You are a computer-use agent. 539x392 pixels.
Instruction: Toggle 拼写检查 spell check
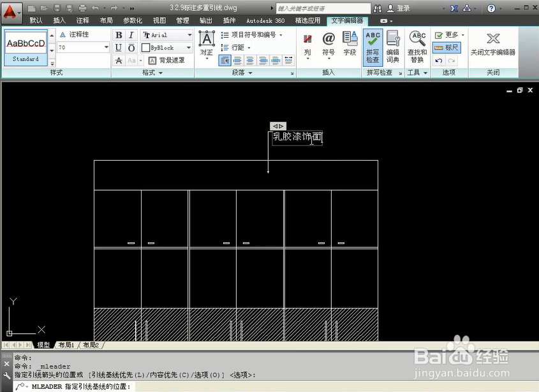pyautogui.click(x=373, y=47)
